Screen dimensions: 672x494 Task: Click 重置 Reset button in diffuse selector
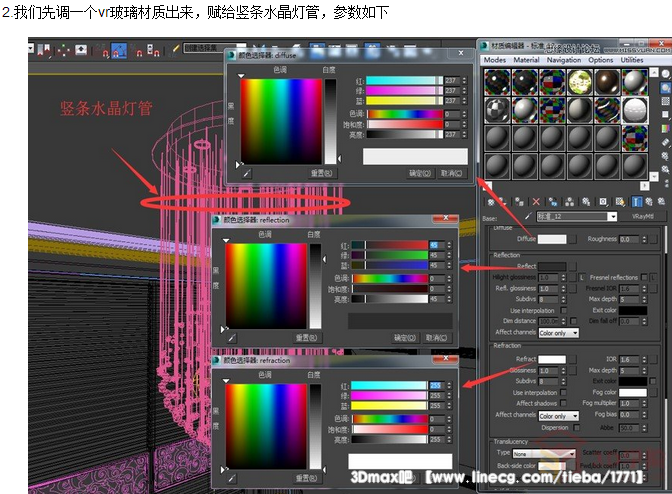click(321, 173)
